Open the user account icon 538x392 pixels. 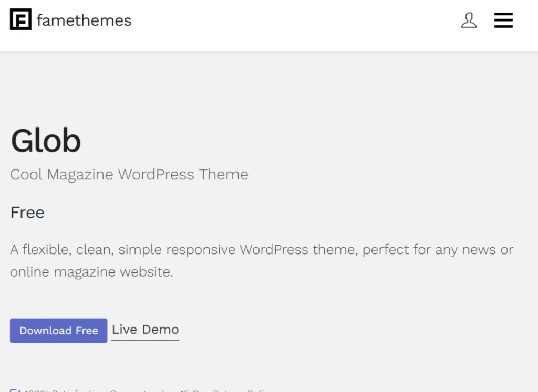tap(469, 20)
